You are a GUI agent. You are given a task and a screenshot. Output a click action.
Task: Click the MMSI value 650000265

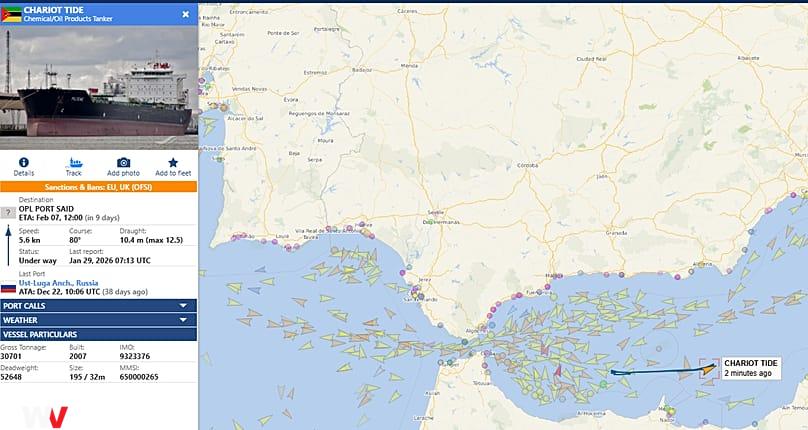tap(139, 377)
